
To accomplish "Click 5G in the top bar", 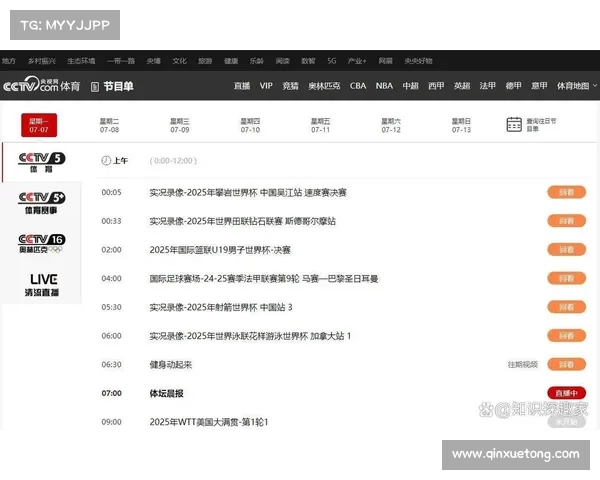I will pos(332,61).
